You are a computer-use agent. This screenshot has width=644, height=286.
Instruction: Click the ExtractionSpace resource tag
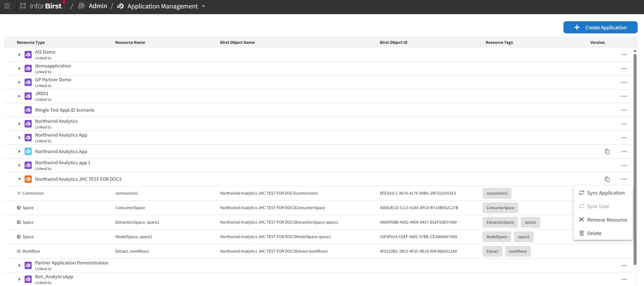coord(500,222)
